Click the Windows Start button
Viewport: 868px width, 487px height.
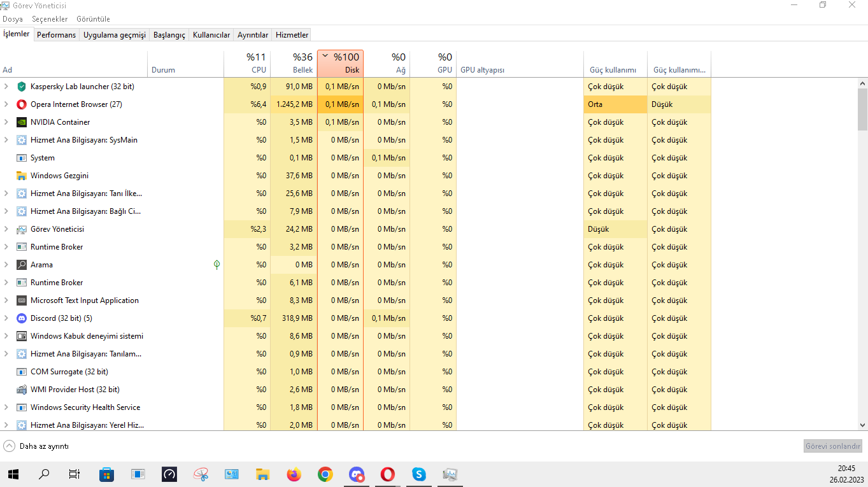13,474
